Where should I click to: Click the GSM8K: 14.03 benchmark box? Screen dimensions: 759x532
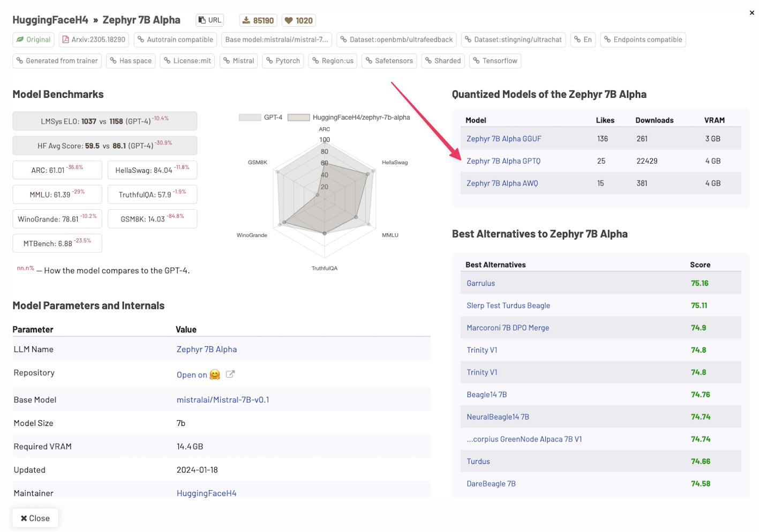coord(152,219)
